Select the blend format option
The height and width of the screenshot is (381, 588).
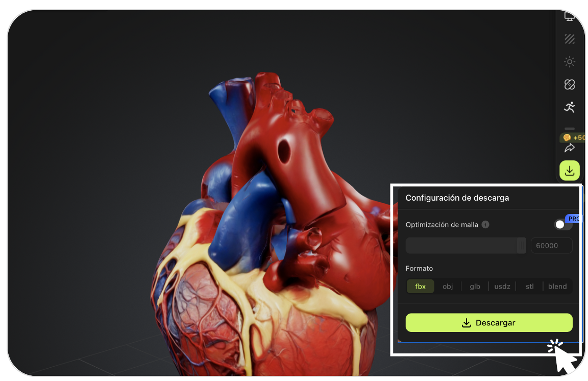tap(557, 287)
